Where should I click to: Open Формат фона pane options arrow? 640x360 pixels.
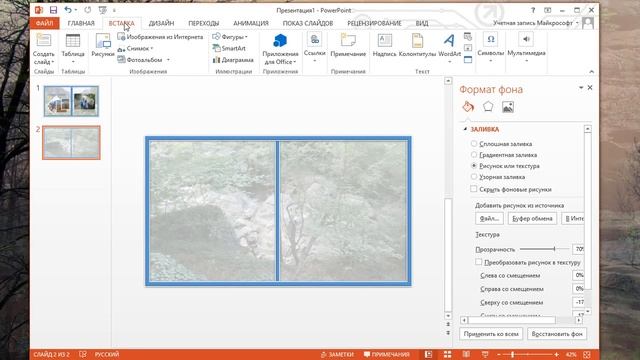tap(581, 88)
